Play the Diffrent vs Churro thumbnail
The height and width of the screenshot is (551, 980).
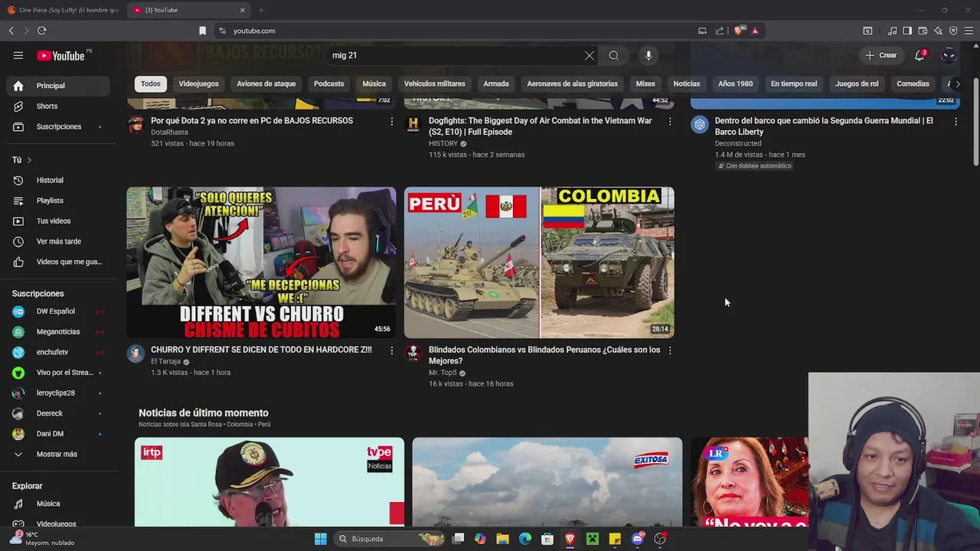coord(262,262)
